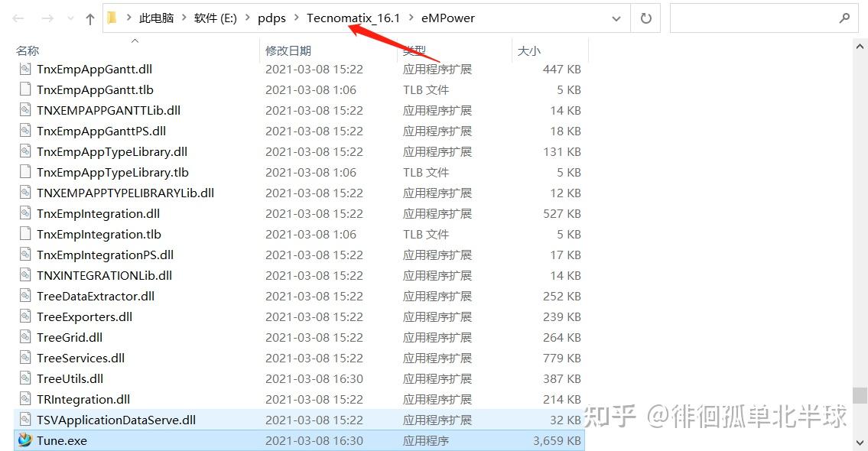Screen dimensions: 868x451
Task: Click file name TSVApplicationDataServe.dll
Action: coord(116,420)
